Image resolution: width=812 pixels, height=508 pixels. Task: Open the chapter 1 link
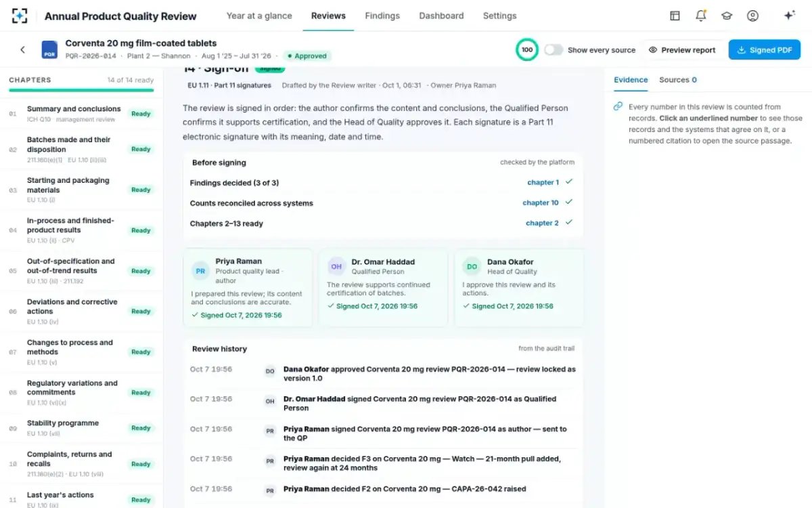pos(543,182)
